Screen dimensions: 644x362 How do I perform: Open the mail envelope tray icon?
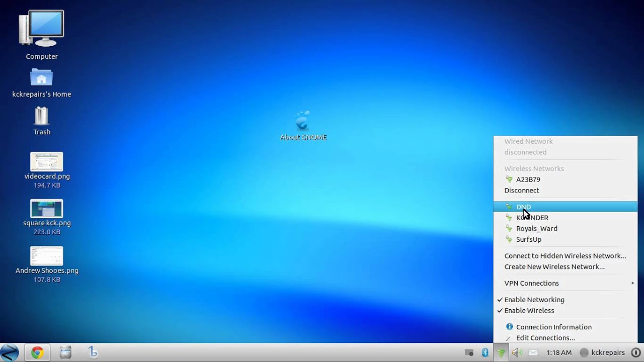coord(533,353)
